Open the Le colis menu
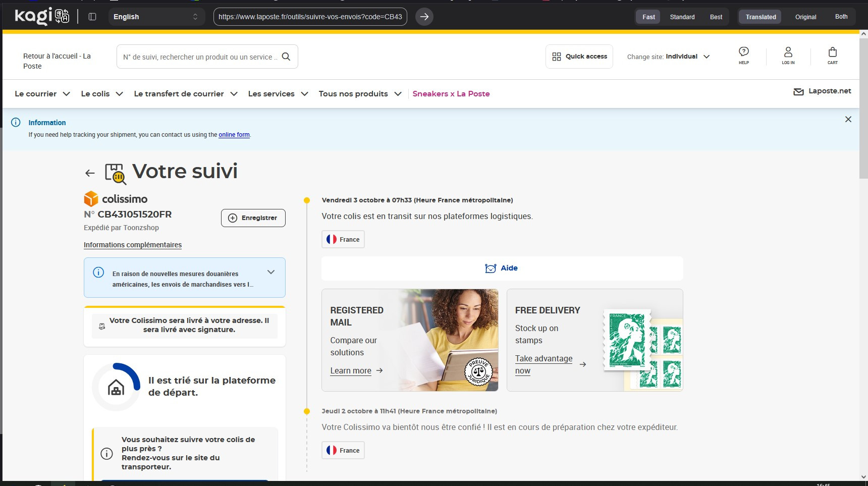 pyautogui.click(x=102, y=94)
